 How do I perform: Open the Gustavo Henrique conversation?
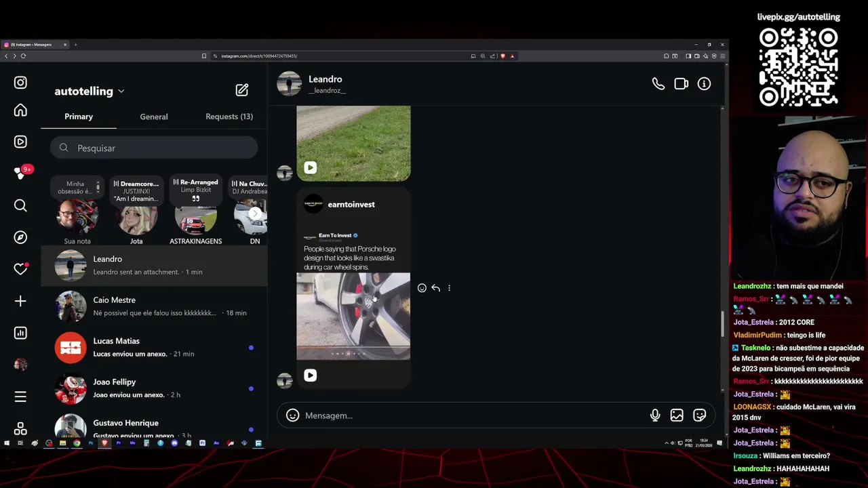pos(154,424)
